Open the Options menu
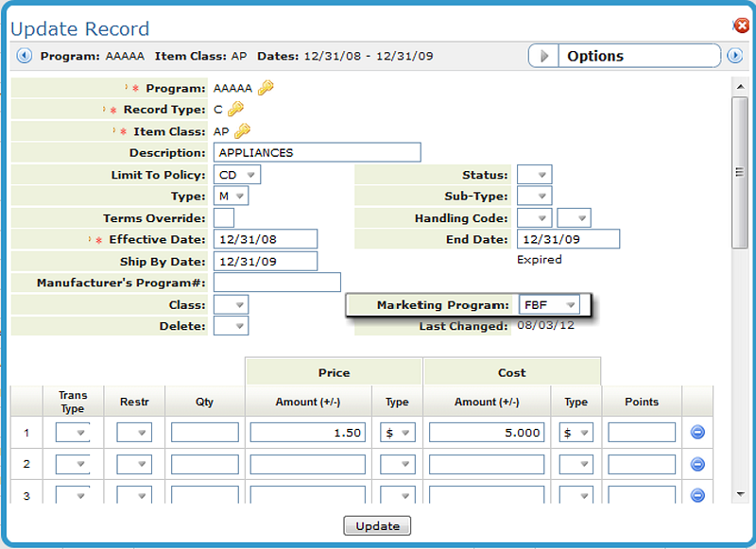 pos(625,56)
